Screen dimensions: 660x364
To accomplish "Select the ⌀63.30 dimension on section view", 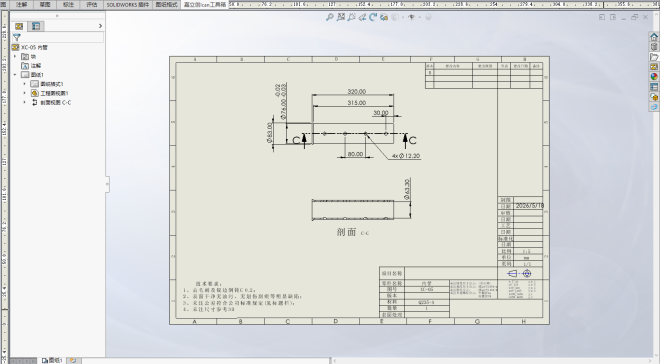I will click(407, 189).
